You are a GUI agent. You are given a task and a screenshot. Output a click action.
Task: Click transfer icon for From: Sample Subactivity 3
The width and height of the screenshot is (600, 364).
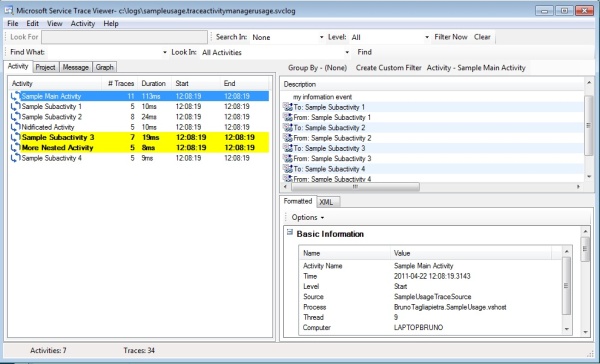coord(287,158)
